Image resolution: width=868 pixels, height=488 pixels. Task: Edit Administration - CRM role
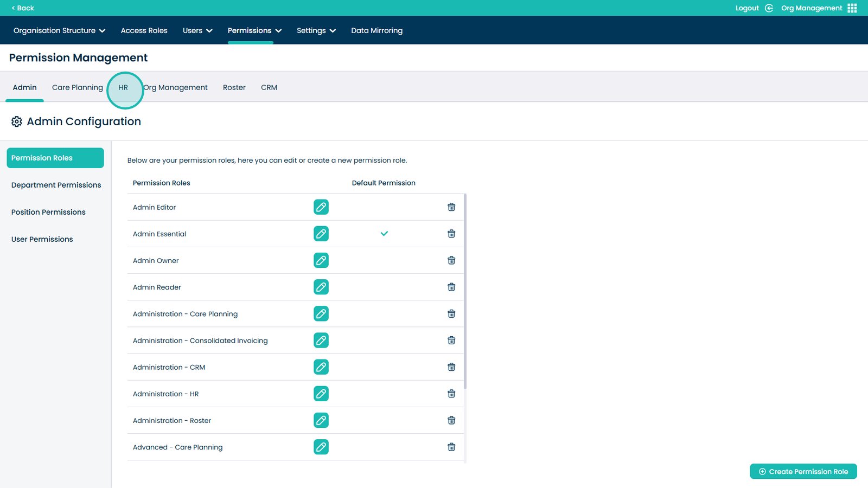tap(321, 367)
